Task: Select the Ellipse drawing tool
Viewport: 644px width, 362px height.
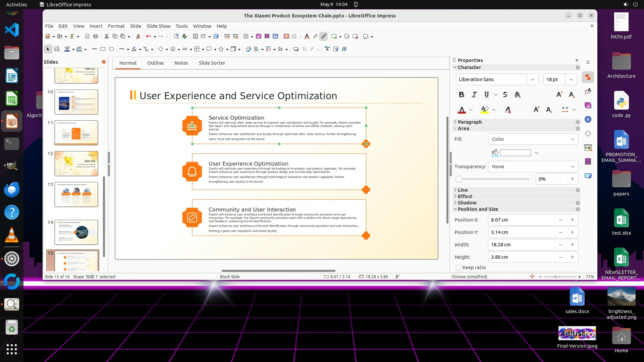Action: [x=111, y=49]
